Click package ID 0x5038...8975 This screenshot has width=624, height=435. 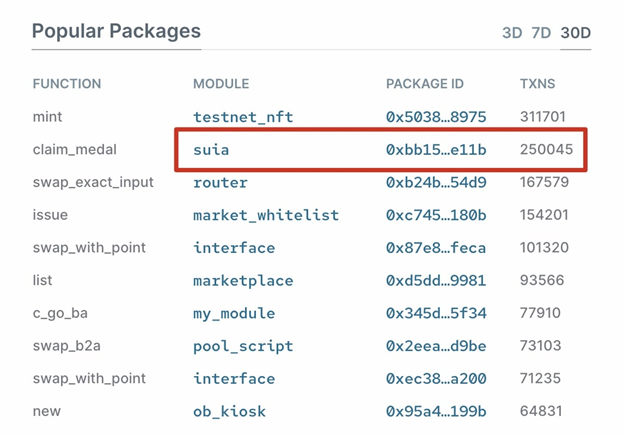point(436,117)
